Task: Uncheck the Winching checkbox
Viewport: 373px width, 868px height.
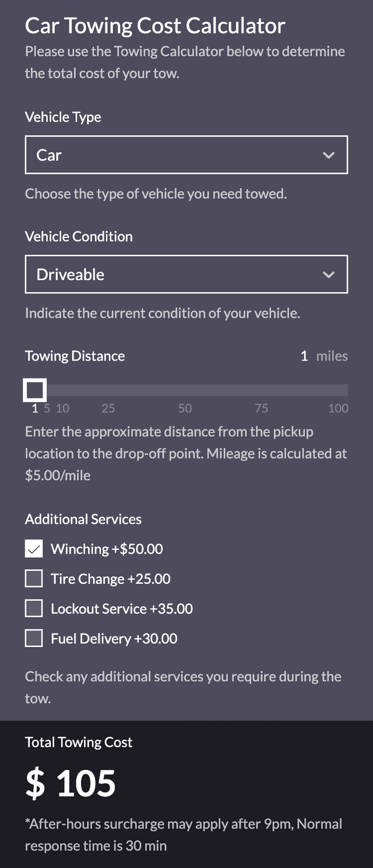Action: [x=34, y=549]
